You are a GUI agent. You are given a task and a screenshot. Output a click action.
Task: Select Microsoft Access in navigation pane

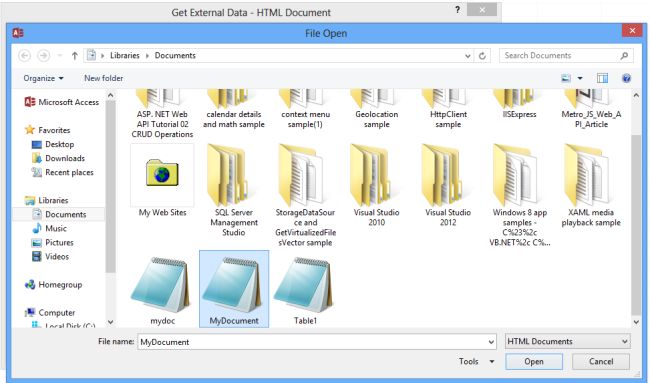tap(62, 102)
